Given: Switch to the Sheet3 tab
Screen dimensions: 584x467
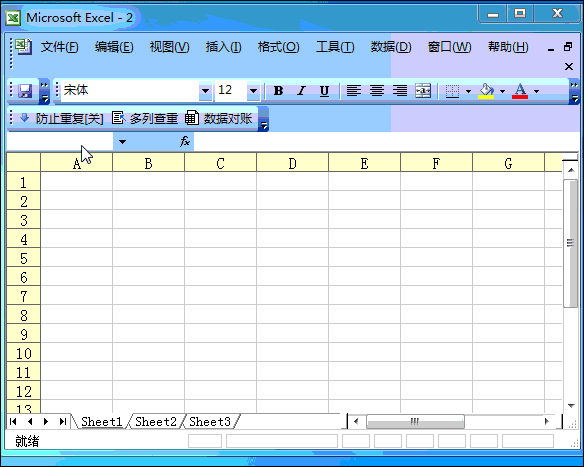Looking at the screenshot, I should pos(210,422).
